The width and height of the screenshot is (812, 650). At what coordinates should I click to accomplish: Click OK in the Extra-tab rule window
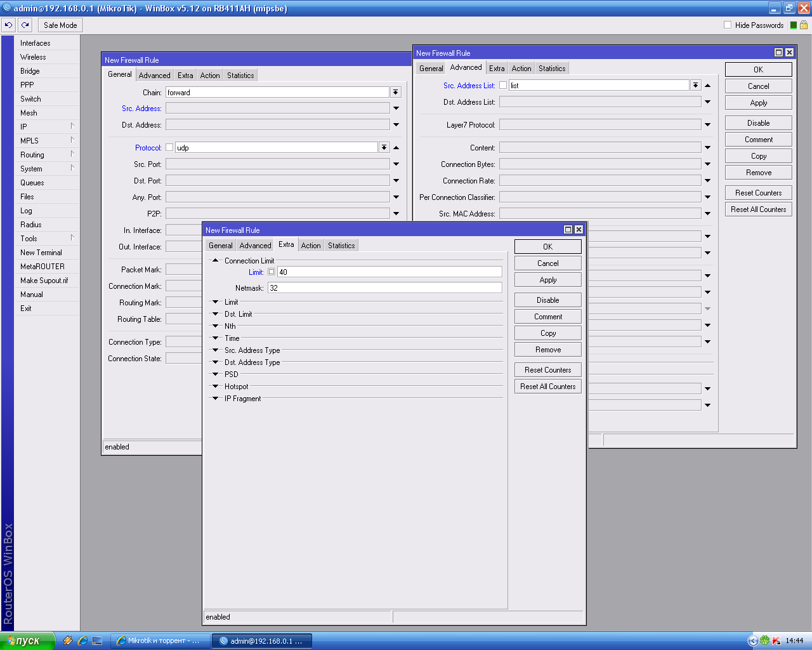tap(548, 246)
